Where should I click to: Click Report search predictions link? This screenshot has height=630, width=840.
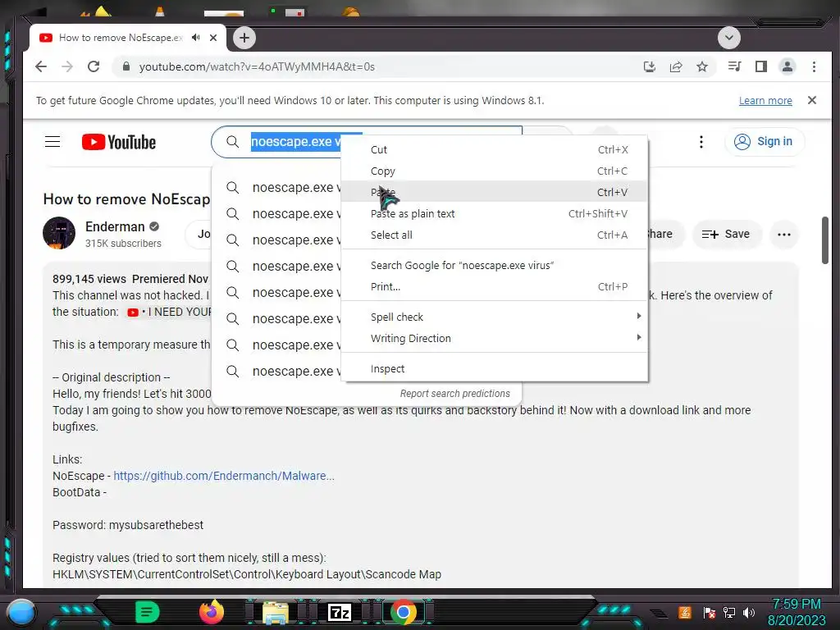(x=454, y=393)
